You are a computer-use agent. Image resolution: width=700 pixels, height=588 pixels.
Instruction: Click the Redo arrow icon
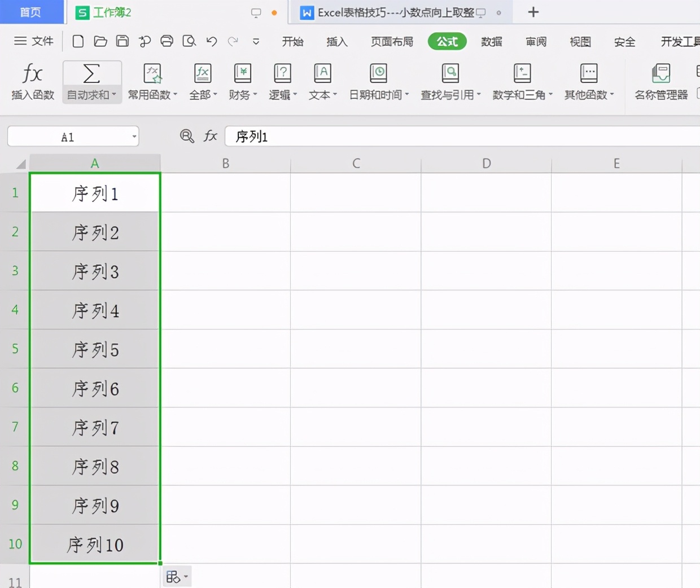pyautogui.click(x=233, y=41)
